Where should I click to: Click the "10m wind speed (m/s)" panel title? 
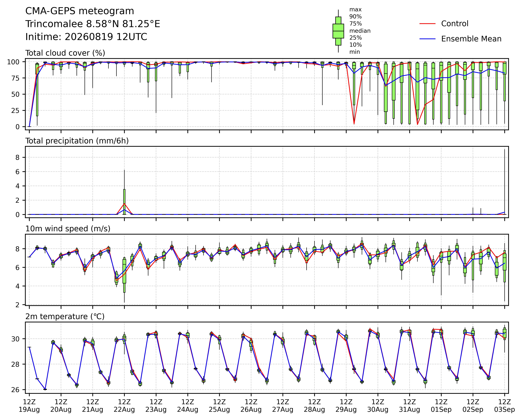[x=68, y=229]
